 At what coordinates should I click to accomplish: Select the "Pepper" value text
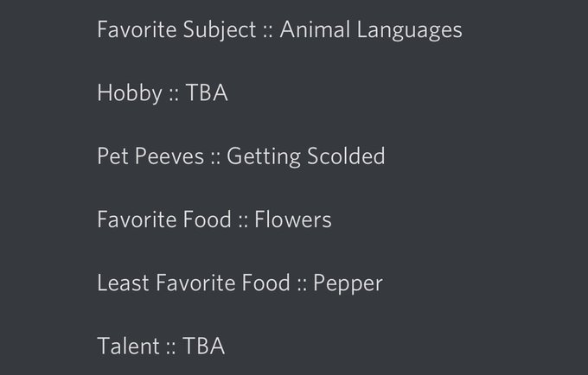348,283
